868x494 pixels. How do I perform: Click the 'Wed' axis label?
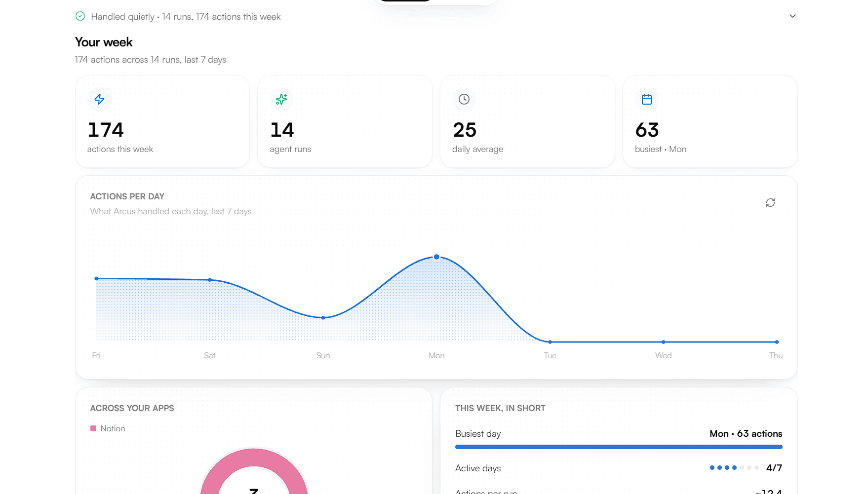click(x=664, y=355)
